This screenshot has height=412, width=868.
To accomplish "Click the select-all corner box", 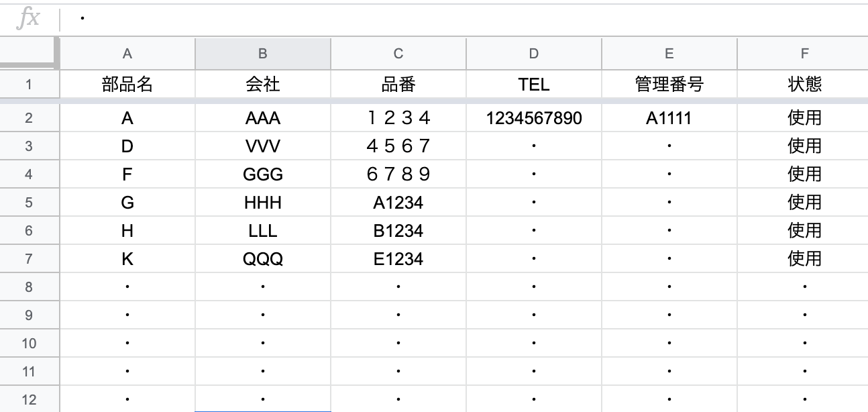I will [29, 54].
